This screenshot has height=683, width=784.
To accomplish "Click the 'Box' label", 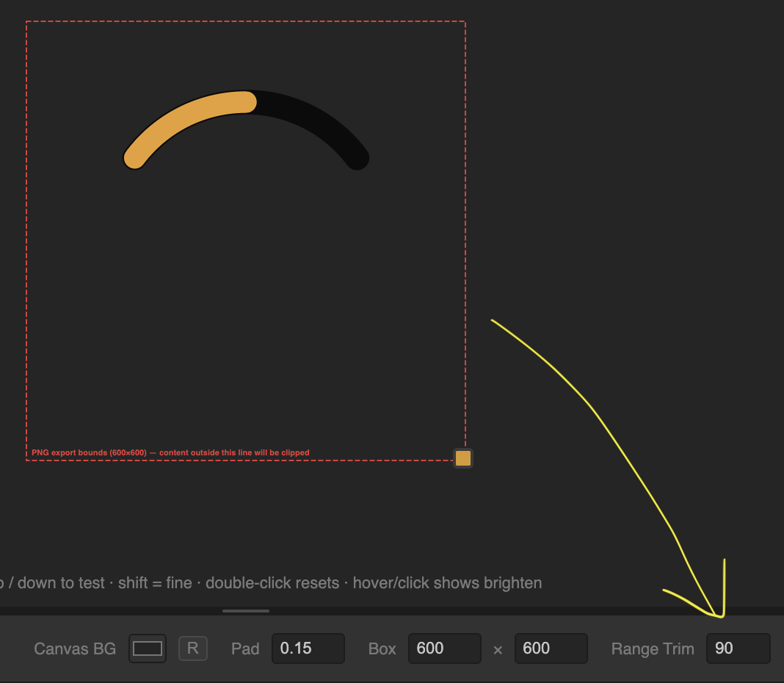I will click(382, 649).
